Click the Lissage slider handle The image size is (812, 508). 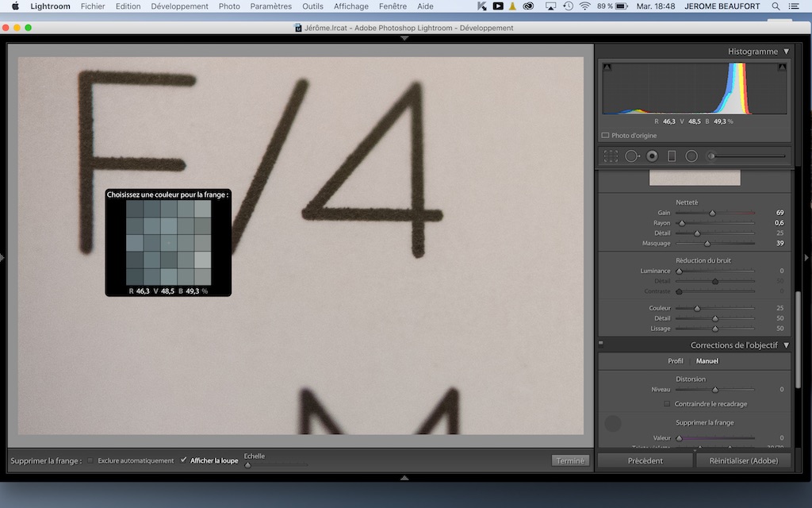point(715,329)
